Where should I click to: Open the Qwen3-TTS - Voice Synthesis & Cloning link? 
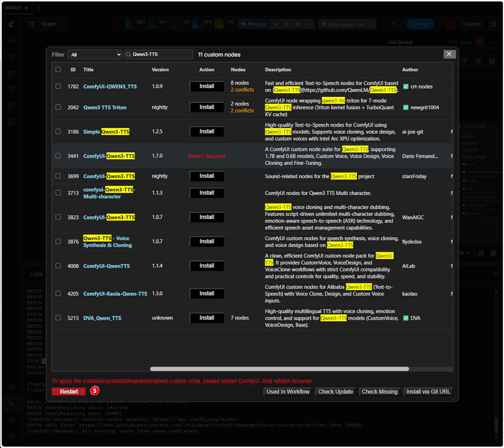107,242
